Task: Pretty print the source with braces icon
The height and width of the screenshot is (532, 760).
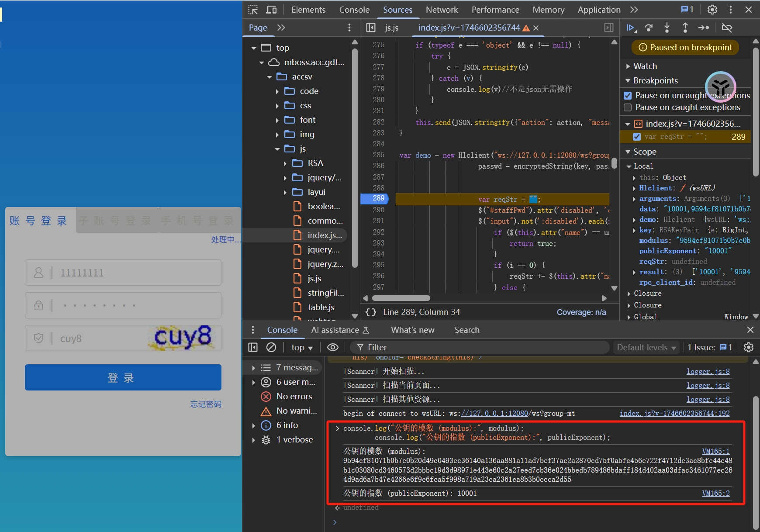Action: coord(371,312)
